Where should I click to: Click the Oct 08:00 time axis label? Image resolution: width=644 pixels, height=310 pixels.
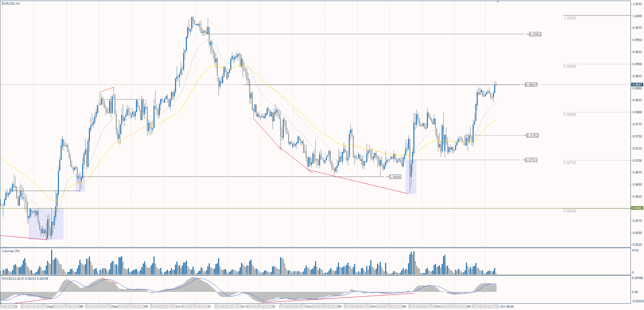pos(507,307)
